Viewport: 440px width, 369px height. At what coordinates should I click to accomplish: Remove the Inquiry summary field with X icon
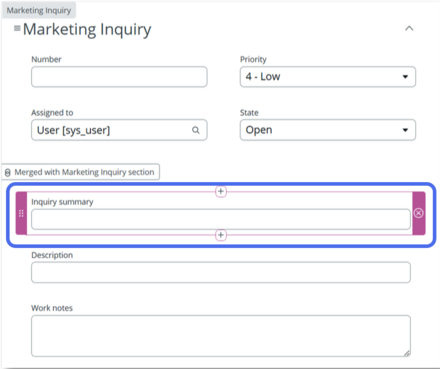419,213
